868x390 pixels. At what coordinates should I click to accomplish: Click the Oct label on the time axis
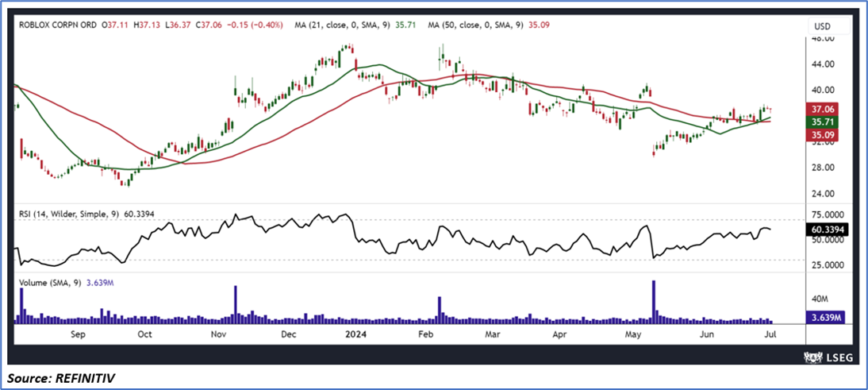pyautogui.click(x=145, y=334)
